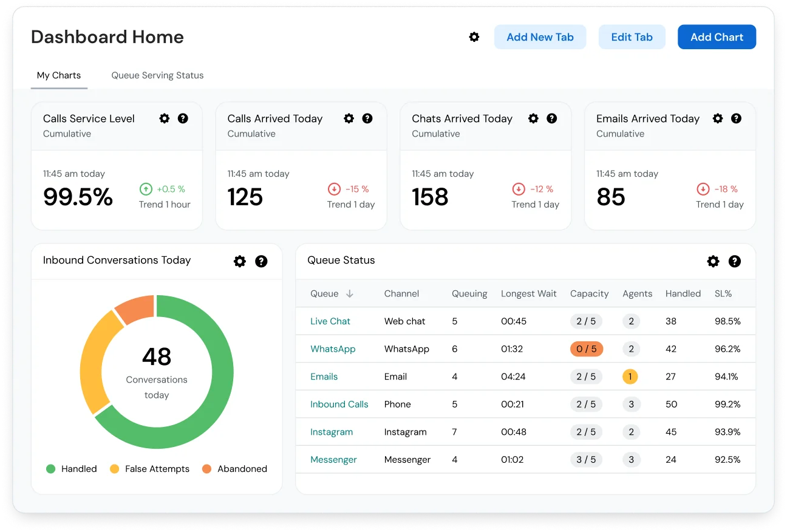Click the dashboard settings gear beside Add New Tab
Image resolution: width=787 pixels, height=532 pixels.
pyautogui.click(x=474, y=37)
